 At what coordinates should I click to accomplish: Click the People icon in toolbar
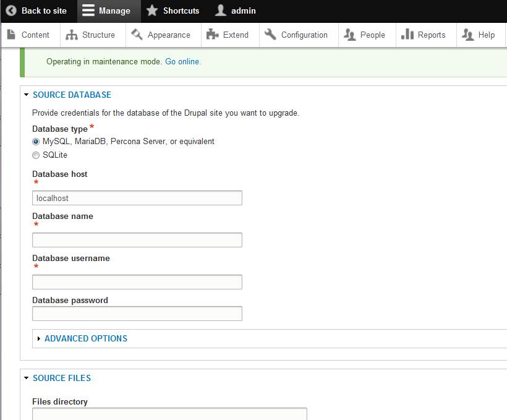tap(350, 34)
